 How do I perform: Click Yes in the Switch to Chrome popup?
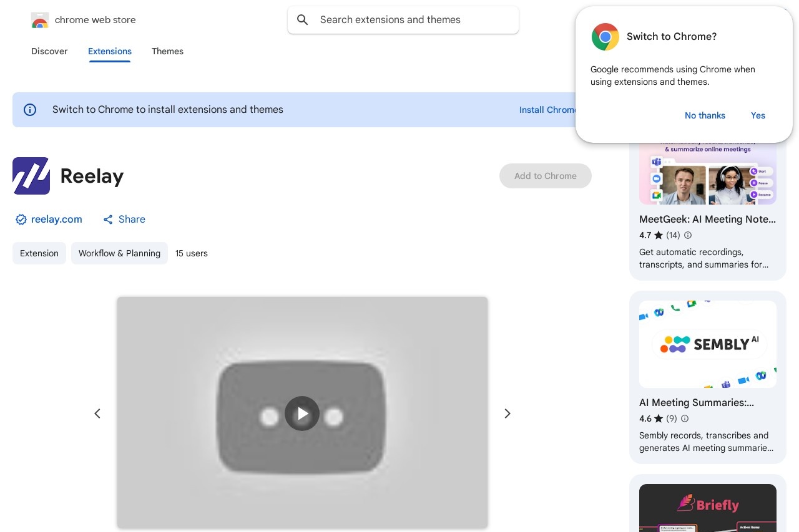point(758,115)
